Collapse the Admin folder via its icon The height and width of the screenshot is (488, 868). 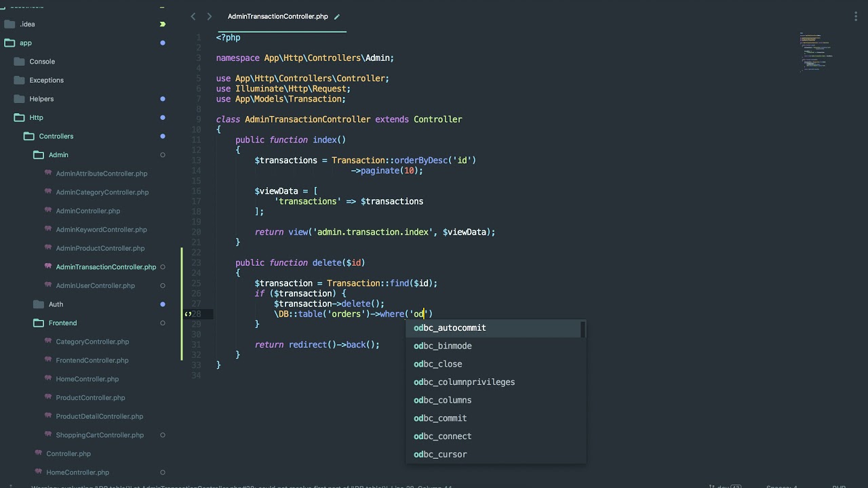tap(38, 155)
